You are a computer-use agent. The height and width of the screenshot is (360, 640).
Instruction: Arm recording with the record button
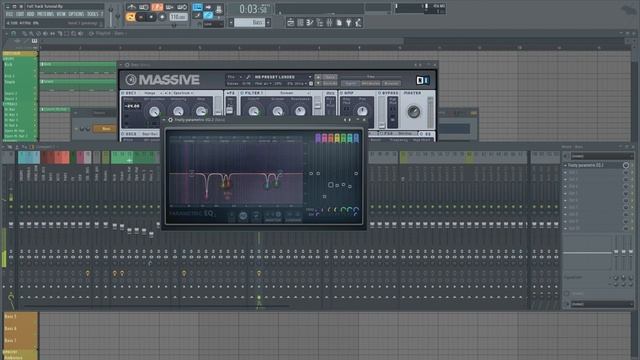point(162,17)
